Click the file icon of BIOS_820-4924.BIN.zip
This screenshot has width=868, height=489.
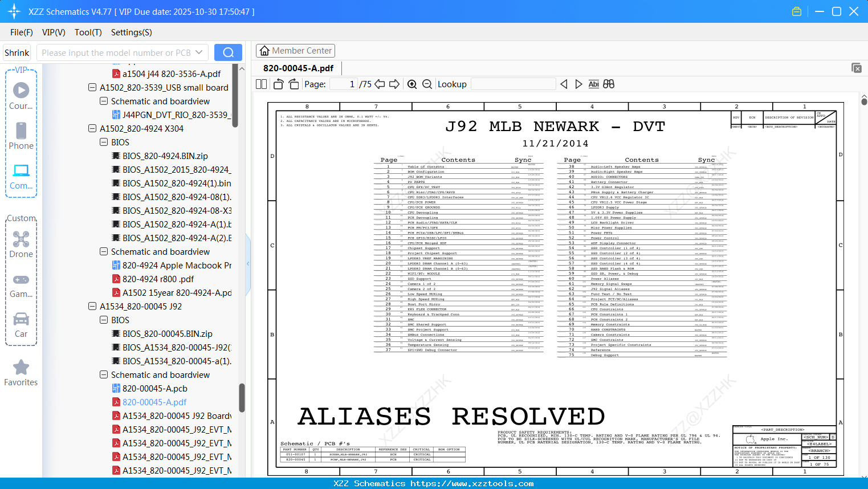click(x=116, y=156)
